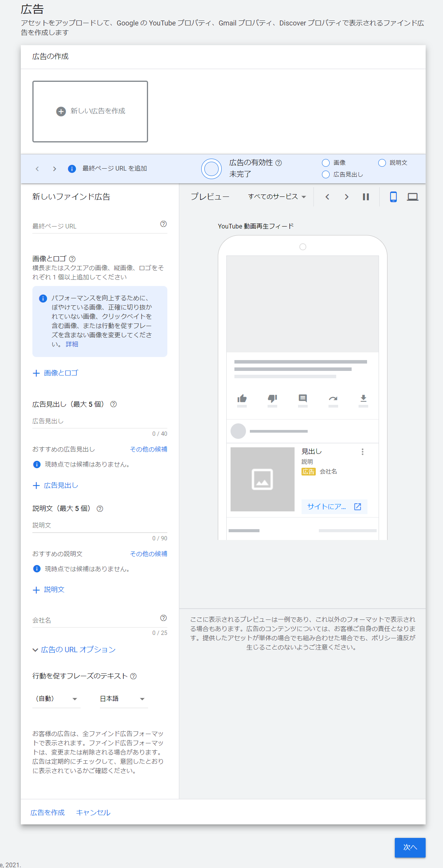Click YouTube 動画再生フィード label
The height and width of the screenshot is (868, 443).
click(x=256, y=227)
